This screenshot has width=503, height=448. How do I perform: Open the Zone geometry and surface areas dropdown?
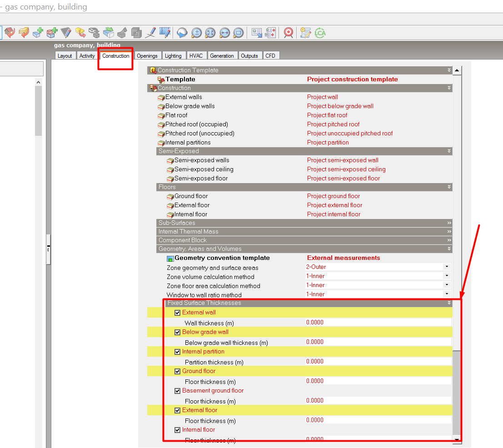coord(447,267)
